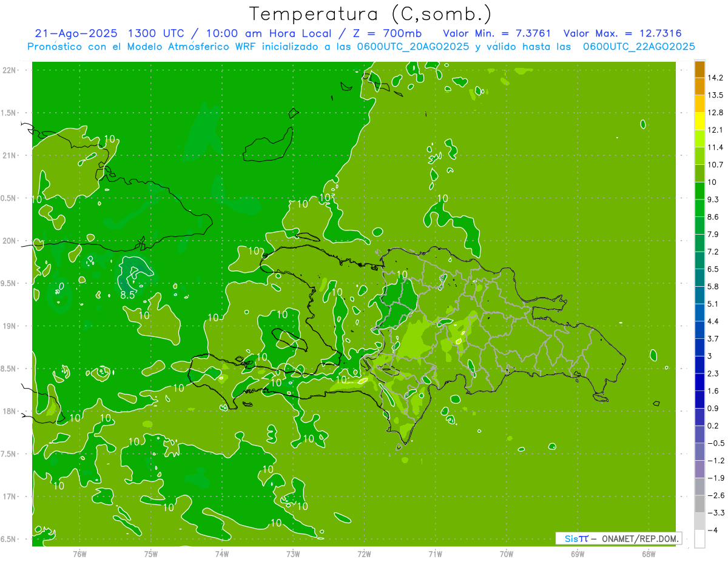Click the "74W" longitude axis label

[221, 554]
